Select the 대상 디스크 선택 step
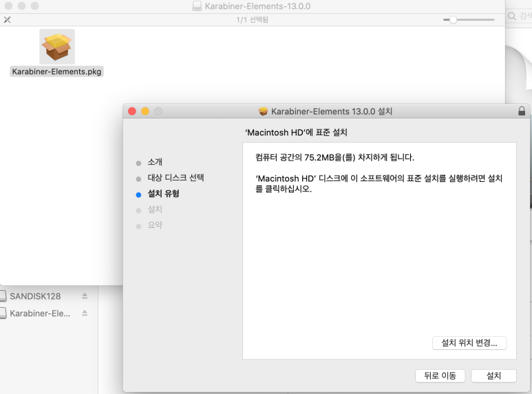The width and height of the screenshot is (532, 394). [175, 178]
